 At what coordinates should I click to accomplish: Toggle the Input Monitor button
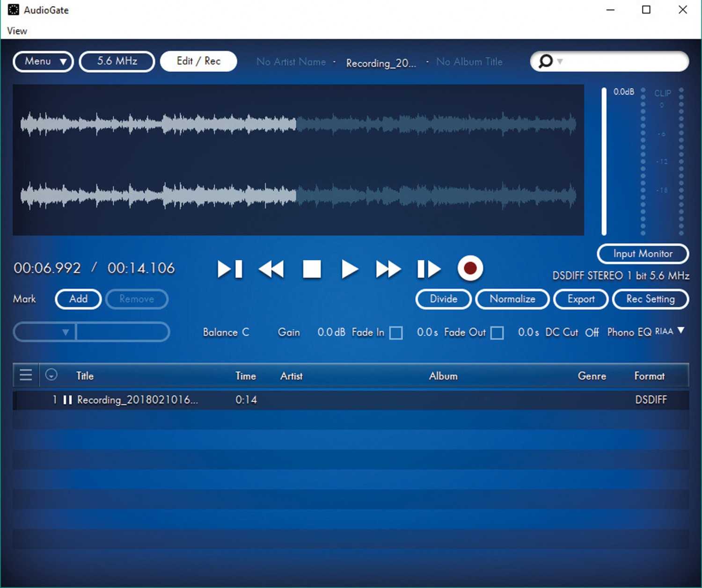[x=643, y=254]
